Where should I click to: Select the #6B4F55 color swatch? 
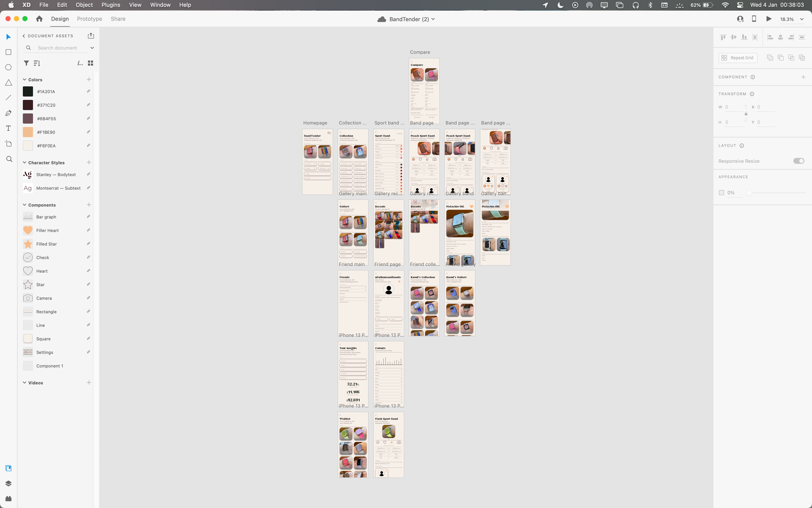tap(28, 119)
